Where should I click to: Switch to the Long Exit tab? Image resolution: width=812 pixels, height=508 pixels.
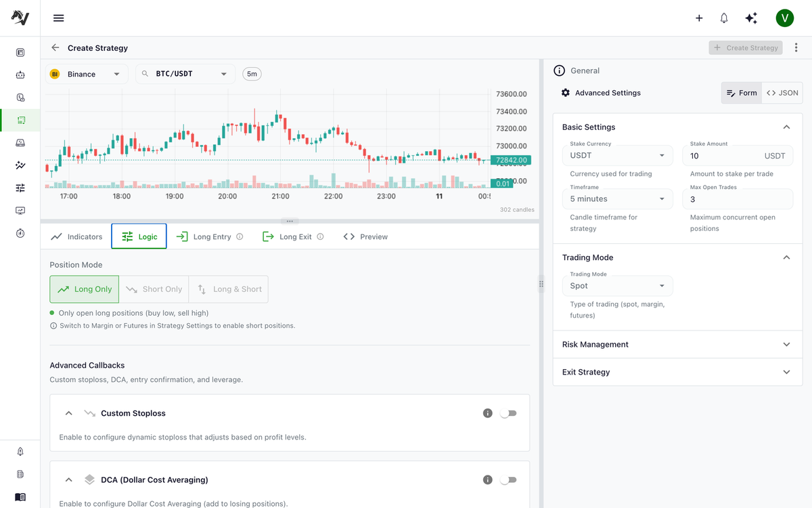[292, 237]
